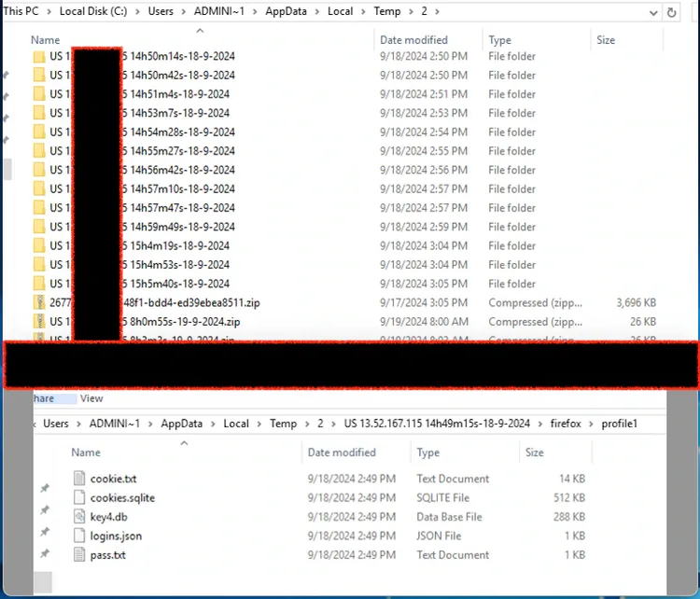Click the key4.db file icon
Screen dimensions: 700x599
point(79,517)
